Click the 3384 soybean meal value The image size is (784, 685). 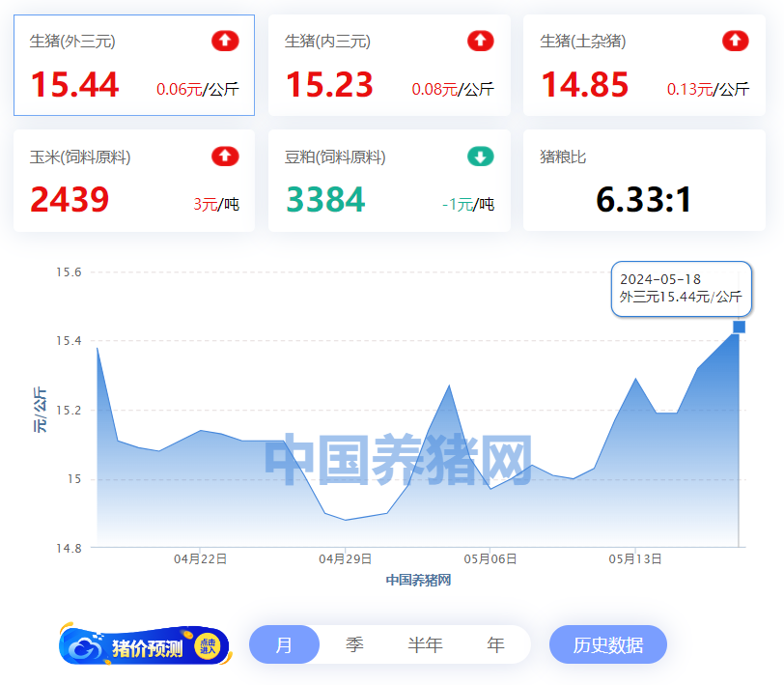pos(325,200)
